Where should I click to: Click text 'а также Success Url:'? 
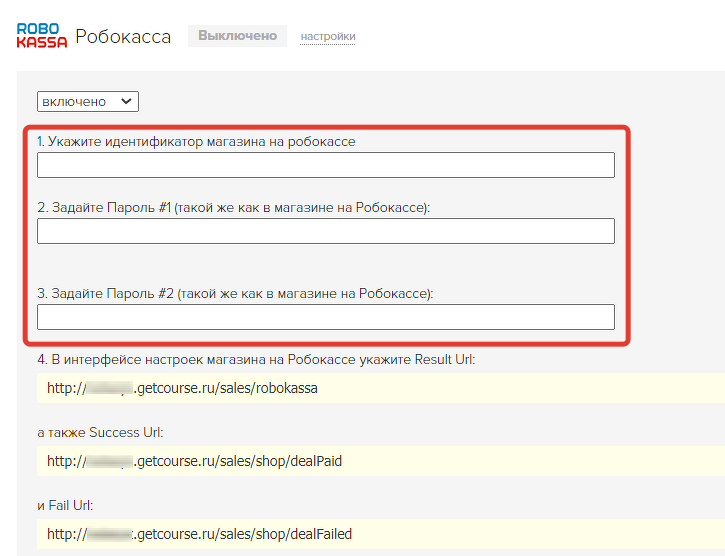100,432
